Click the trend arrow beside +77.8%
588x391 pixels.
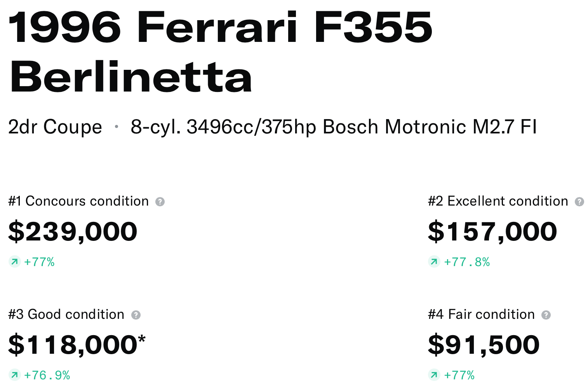434,262
